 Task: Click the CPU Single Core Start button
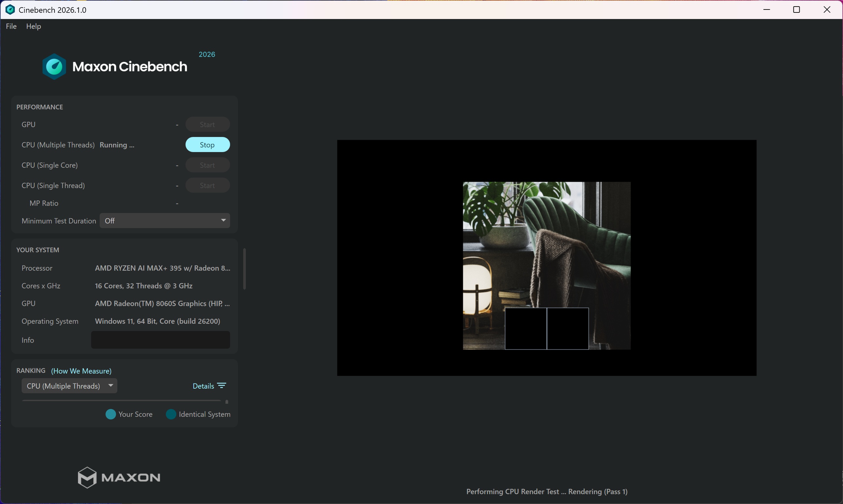click(x=207, y=165)
